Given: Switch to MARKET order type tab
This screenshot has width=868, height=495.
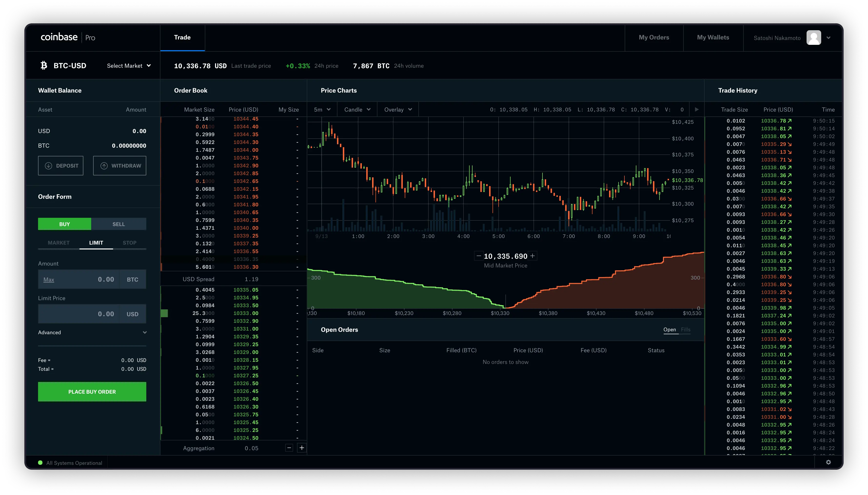Looking at the screenshot, I should 57,242.
